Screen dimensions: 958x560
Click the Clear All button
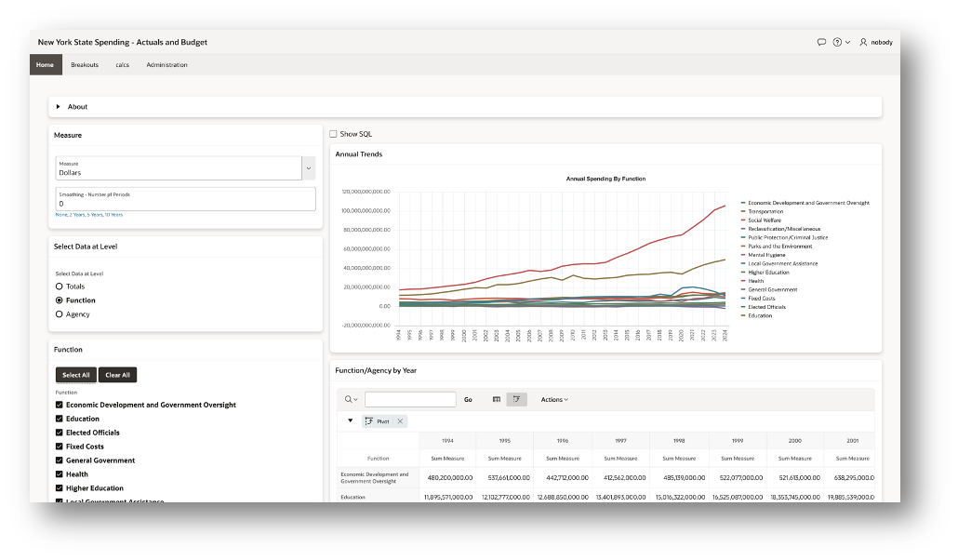117,375
